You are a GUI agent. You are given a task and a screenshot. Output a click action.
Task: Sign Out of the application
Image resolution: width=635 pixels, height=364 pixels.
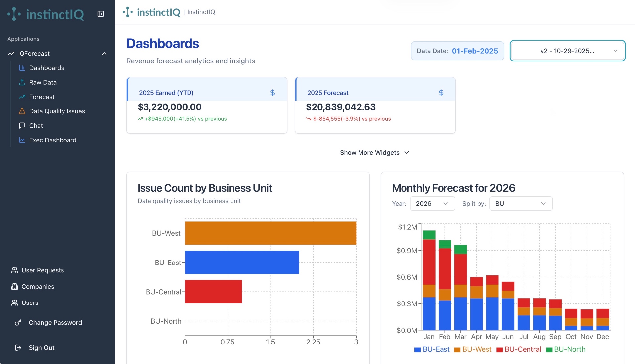click(42, 348)
